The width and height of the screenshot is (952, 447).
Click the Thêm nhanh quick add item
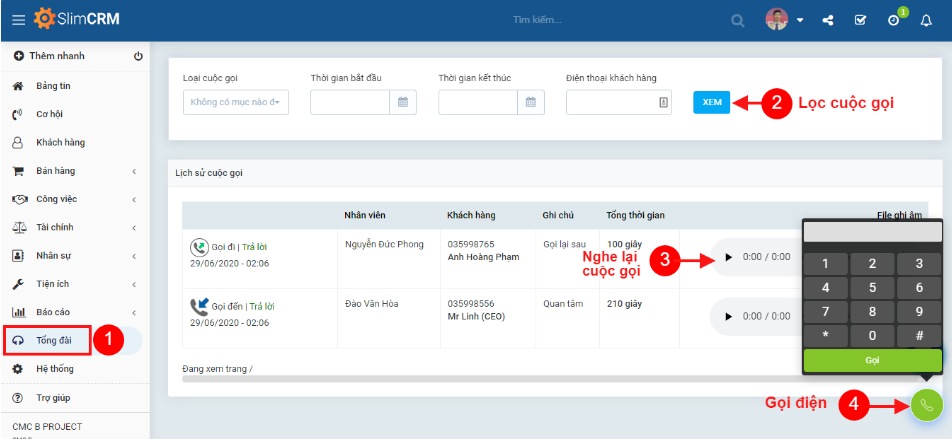49,56
